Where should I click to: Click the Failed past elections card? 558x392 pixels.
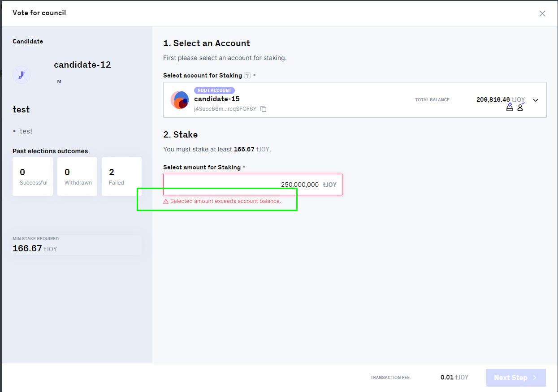121,177
